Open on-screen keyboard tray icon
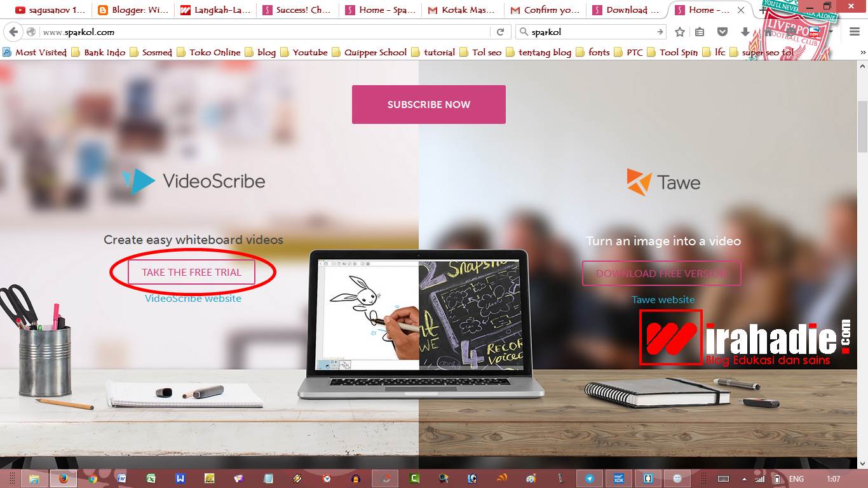Screen dimensions: 868x488 pos(723,478)
